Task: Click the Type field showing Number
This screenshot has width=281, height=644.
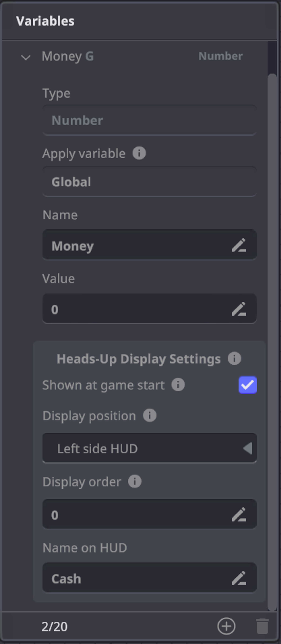Action: tap(149, 120)
